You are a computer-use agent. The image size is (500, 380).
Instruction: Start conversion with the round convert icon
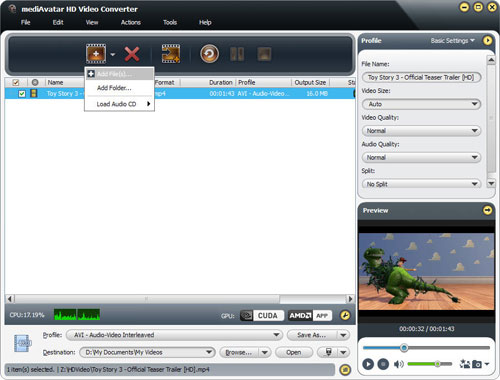click(x=209, y=54)
